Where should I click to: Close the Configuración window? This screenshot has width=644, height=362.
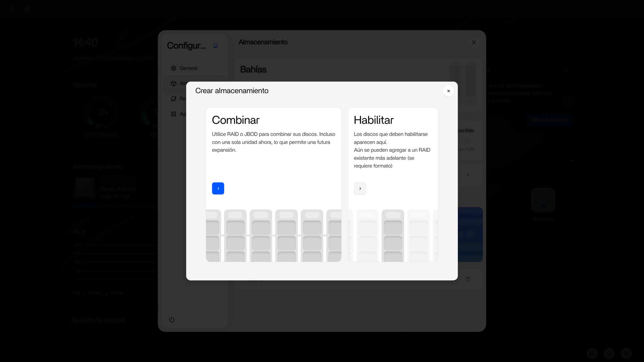474,42
